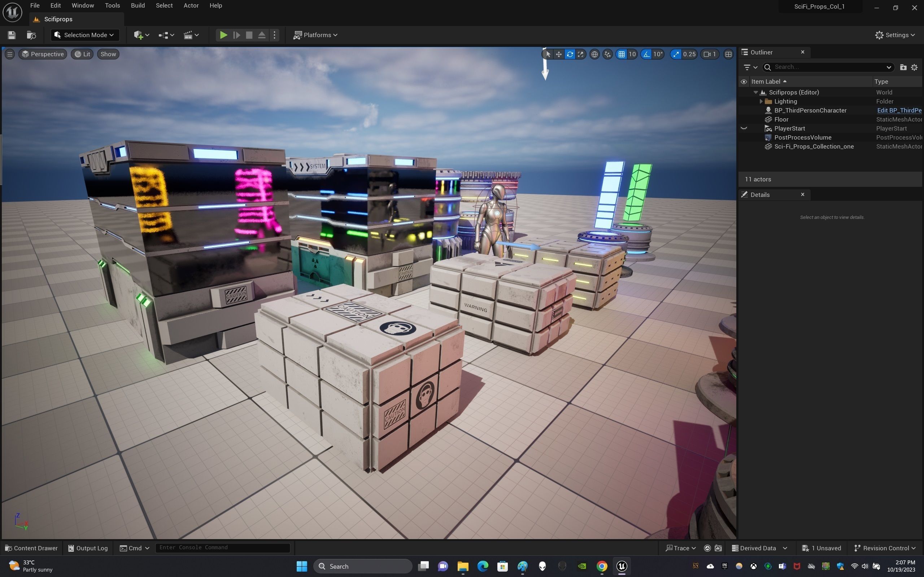Toggle visibility of PlayerStart actor
The width and height of the screenshot is (924, 577).
[x=744, y=129]
